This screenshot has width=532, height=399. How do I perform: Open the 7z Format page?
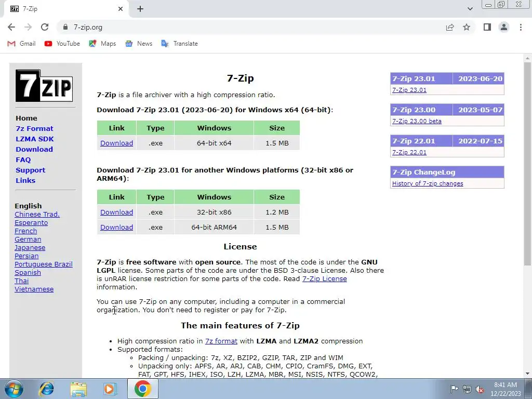pos(34,129)
